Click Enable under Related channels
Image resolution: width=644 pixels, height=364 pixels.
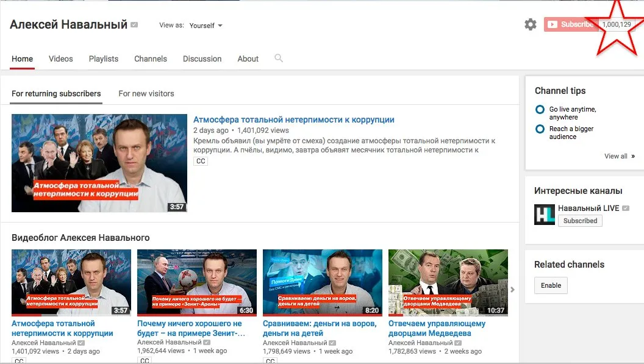pos(551,285)
